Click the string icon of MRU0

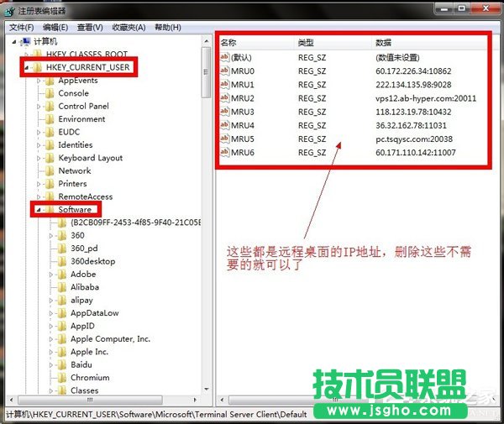tap(224, 71)
